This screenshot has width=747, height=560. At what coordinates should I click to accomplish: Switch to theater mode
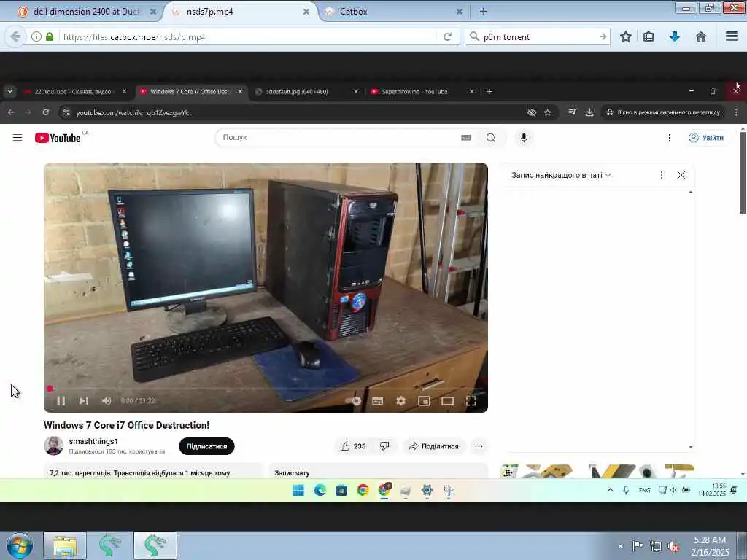447,401
